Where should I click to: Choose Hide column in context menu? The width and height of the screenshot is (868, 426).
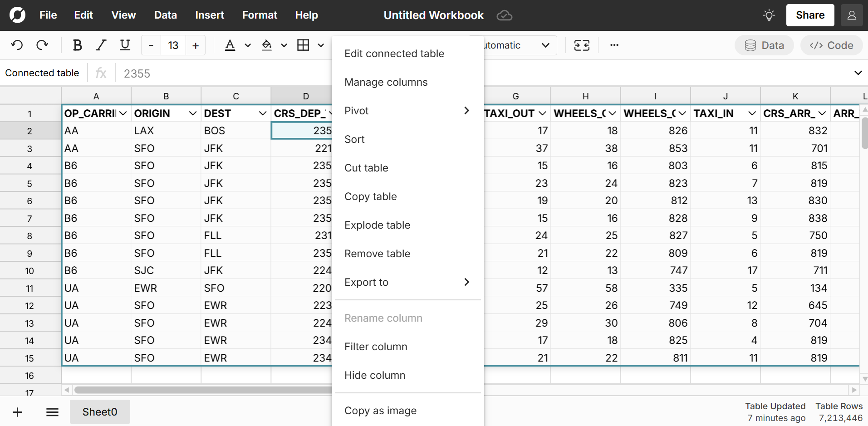(375, 375)
